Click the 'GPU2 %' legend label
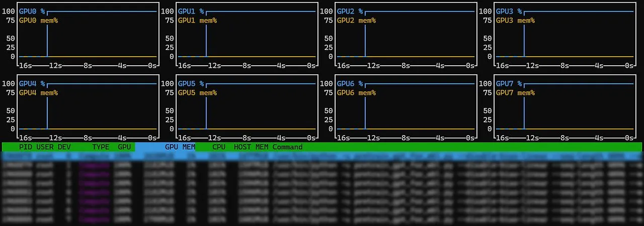The width and height of the screenshot is (644, 226). [350, 11]
